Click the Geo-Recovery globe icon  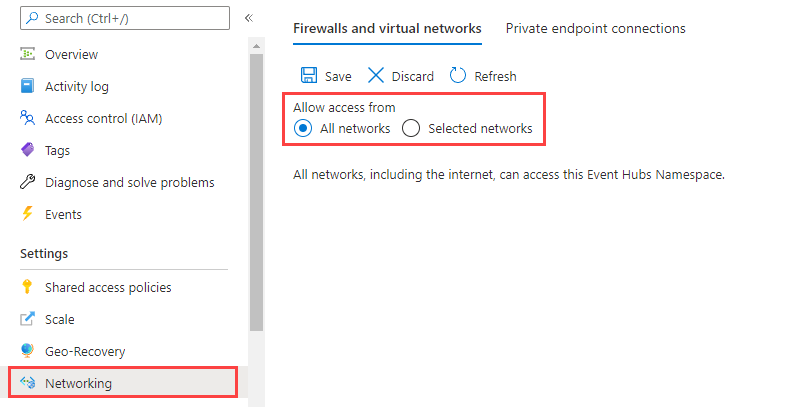[x=28, y=351]
